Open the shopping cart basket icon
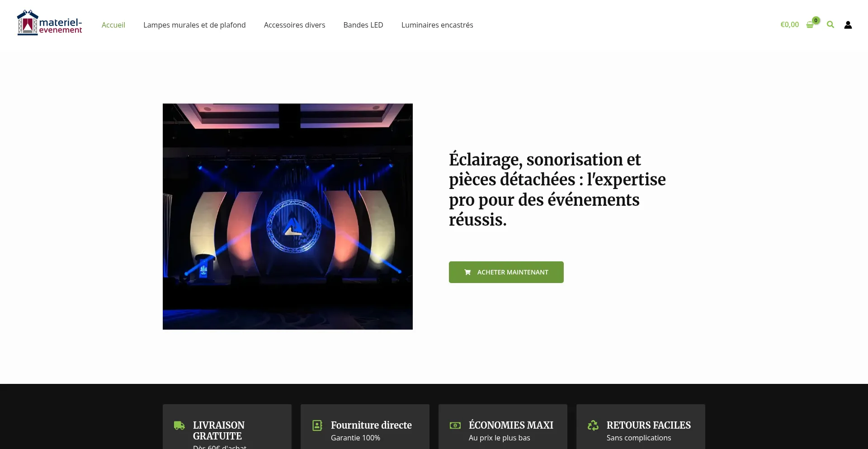 810,25
